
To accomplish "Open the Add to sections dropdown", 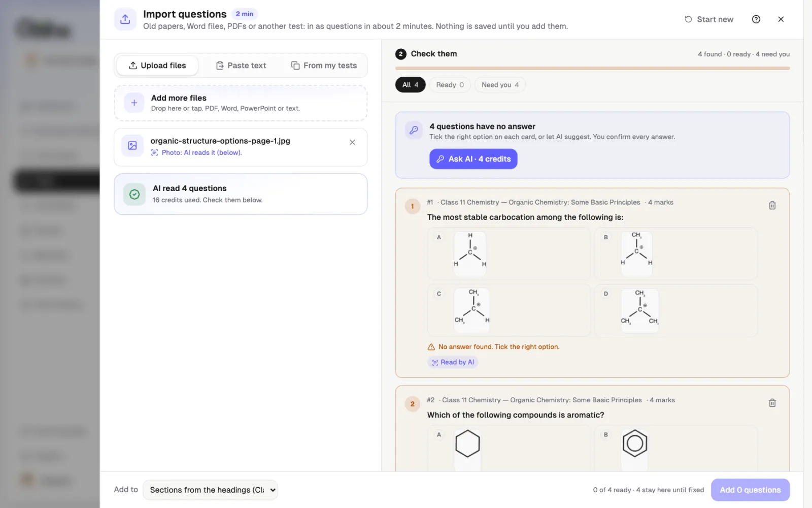I will point(210,490).
